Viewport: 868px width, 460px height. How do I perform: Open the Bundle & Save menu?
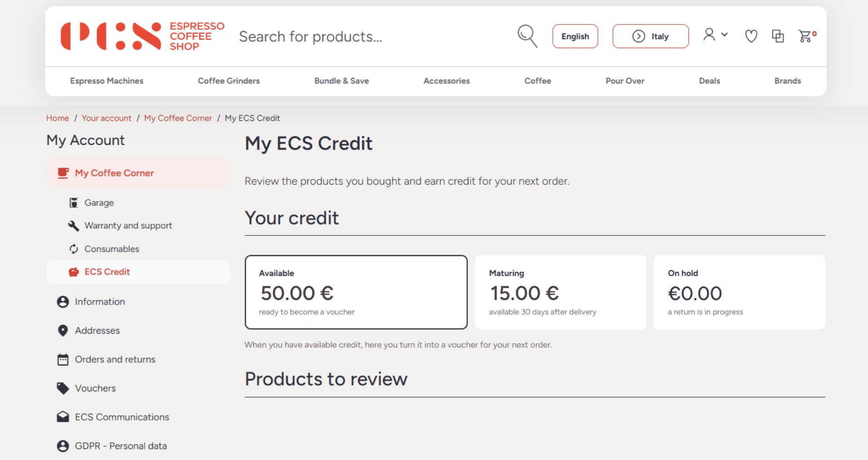click(341, 81)
